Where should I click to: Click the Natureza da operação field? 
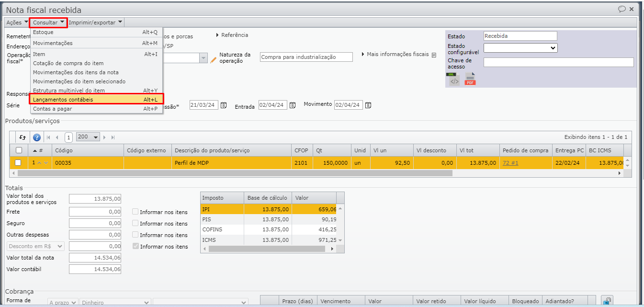coord(306,57)
